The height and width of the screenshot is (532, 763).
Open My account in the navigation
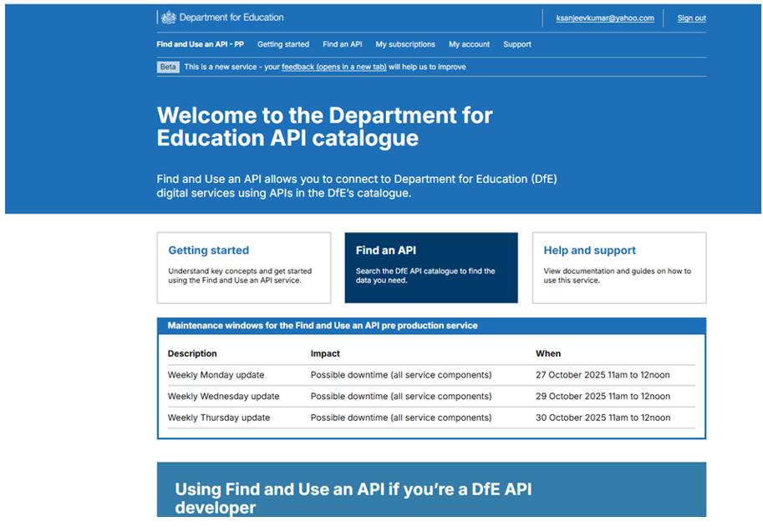469,44
